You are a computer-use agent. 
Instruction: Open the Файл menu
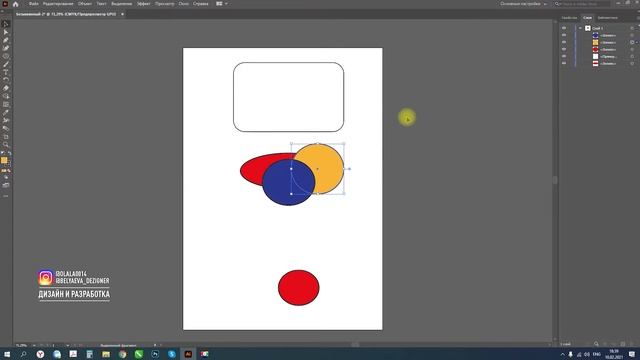coord(33,4)
